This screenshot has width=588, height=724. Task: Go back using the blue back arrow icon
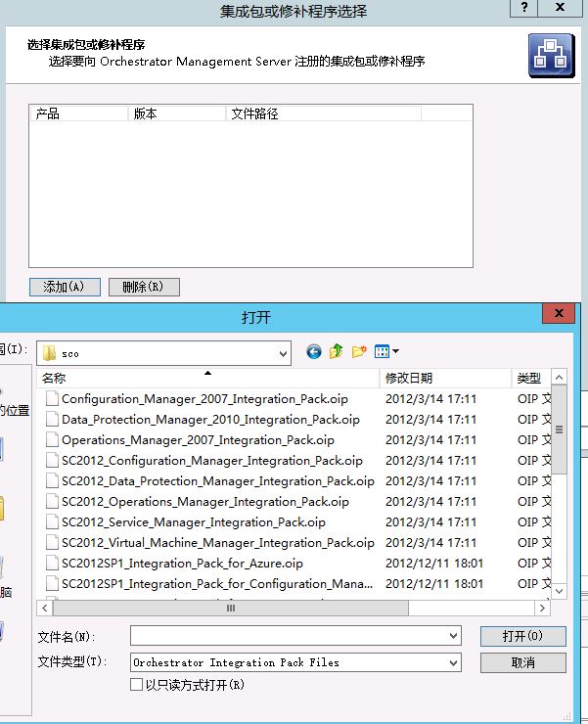coord(314,352)
